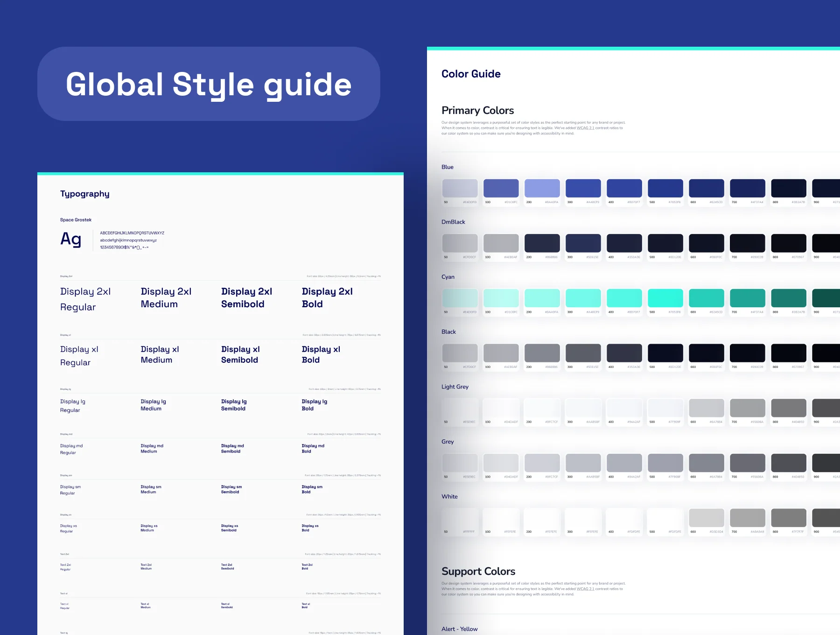The height and width of the screenshot is (635, 840).
Task: Choose the White 800 swatch
Action: 788,518
